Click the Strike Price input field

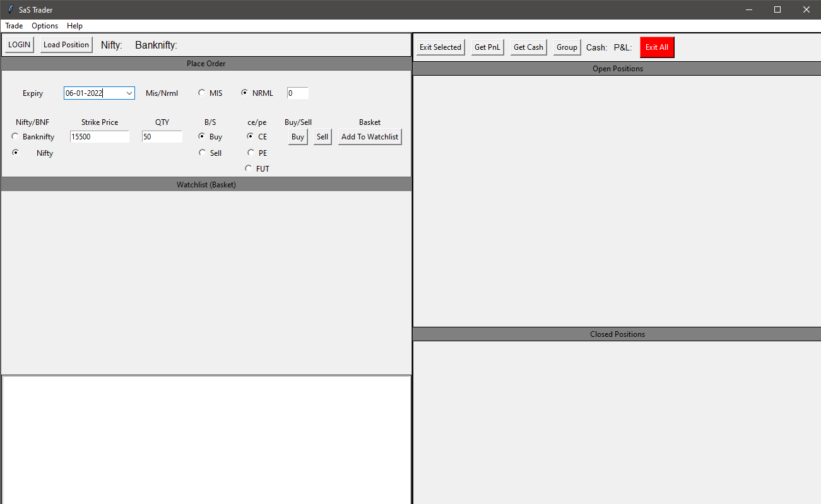point(99,137)
